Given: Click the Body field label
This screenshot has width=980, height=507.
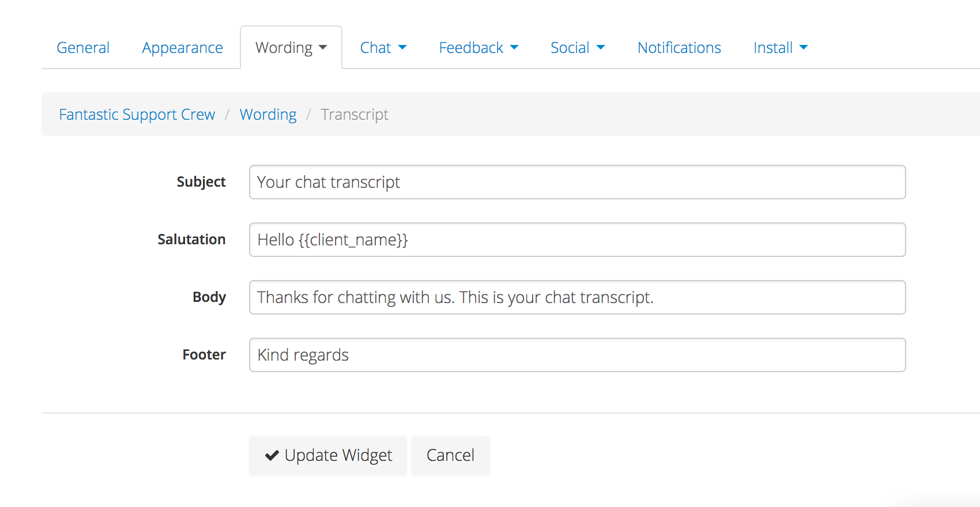Looking at the screenshot, I should click(209, 297).
